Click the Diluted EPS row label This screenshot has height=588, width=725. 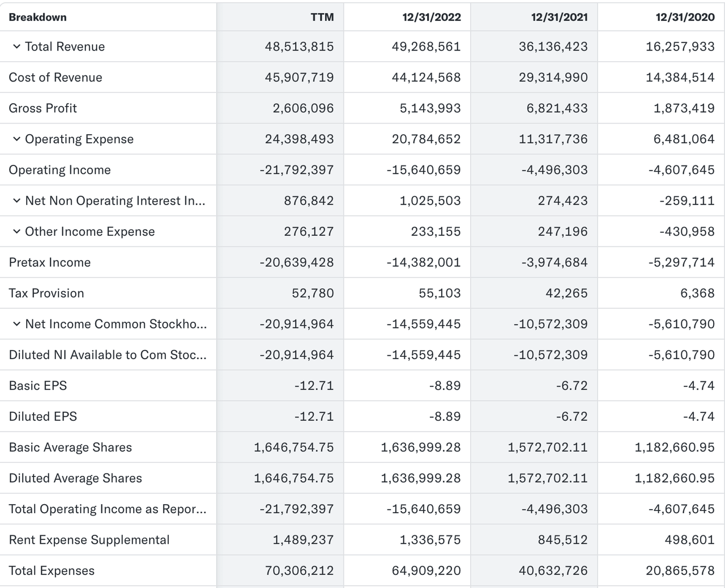42,416
